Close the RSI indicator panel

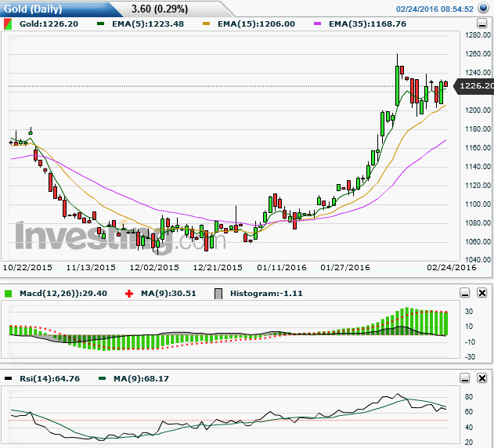pos(482,378)
